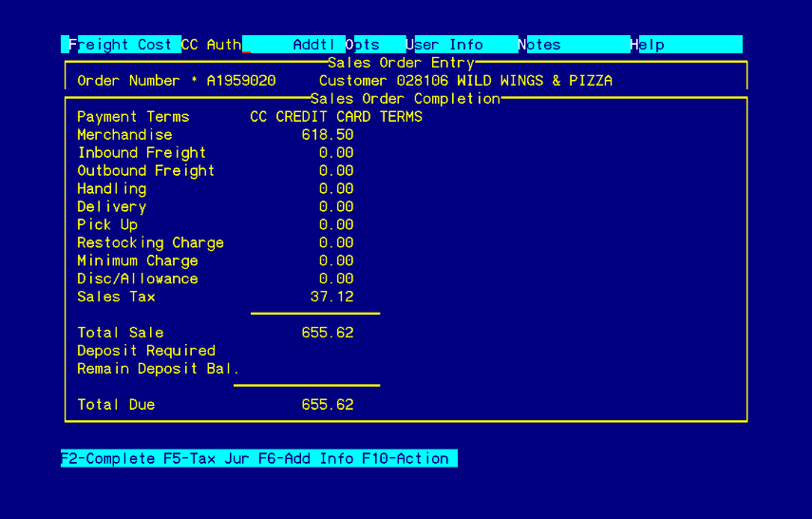
Task: Click the Deposit Required label
Action: tap(146, 351)
